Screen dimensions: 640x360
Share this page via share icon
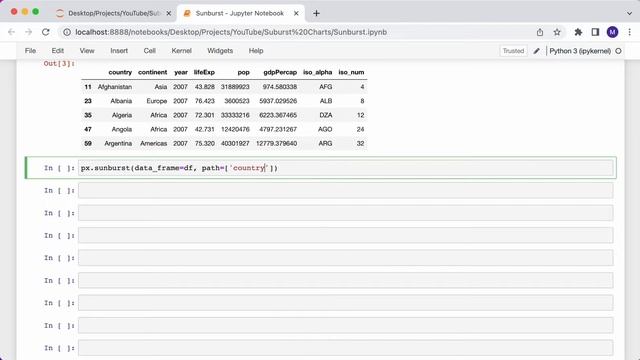(x=540, y=32)
